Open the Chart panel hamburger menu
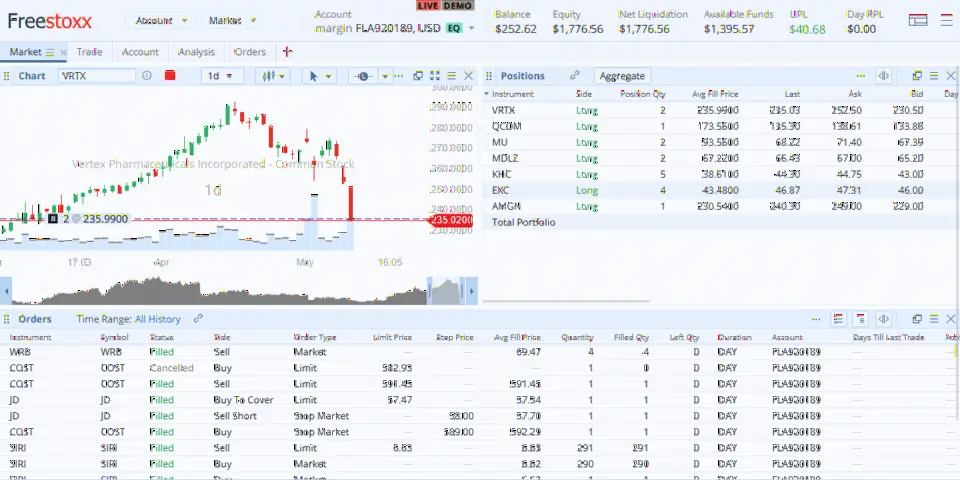This screenshot has width=960, height=480. pos(451,76)
